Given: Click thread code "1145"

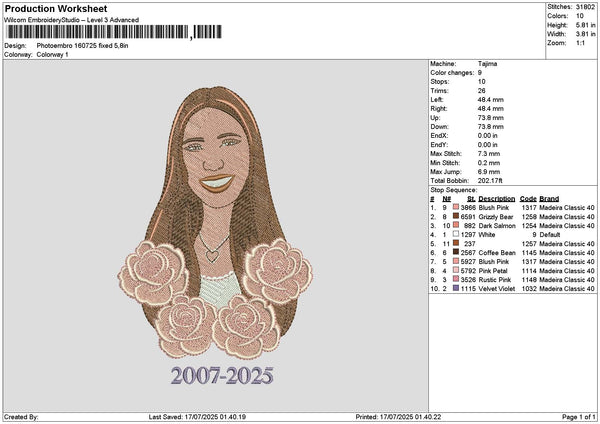Looking at the screenshot, I should coord(529,253).
